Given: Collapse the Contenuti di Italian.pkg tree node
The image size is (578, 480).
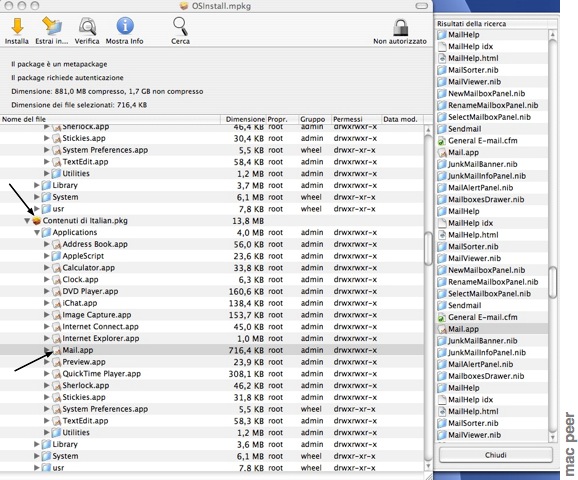Looking at the screenshot, I should (27, 221).
